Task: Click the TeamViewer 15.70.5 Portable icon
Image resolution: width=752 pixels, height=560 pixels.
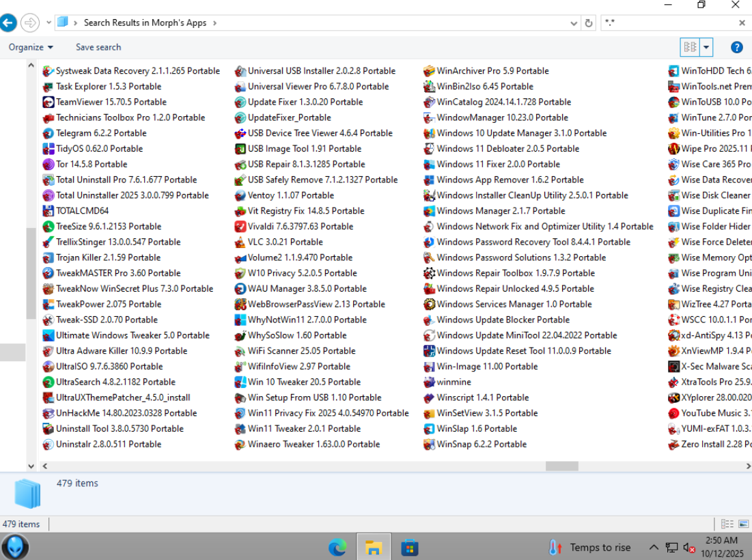Action: tap(48, 102)
